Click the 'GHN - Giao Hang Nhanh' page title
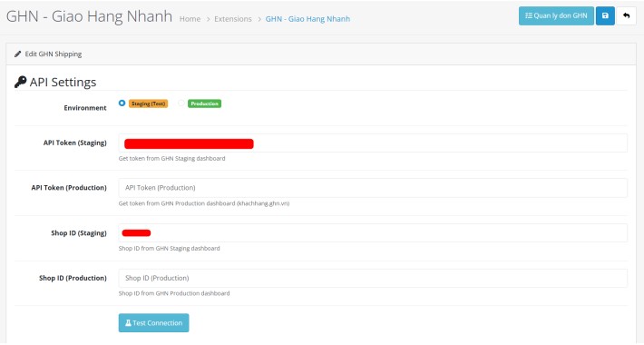 89,16
